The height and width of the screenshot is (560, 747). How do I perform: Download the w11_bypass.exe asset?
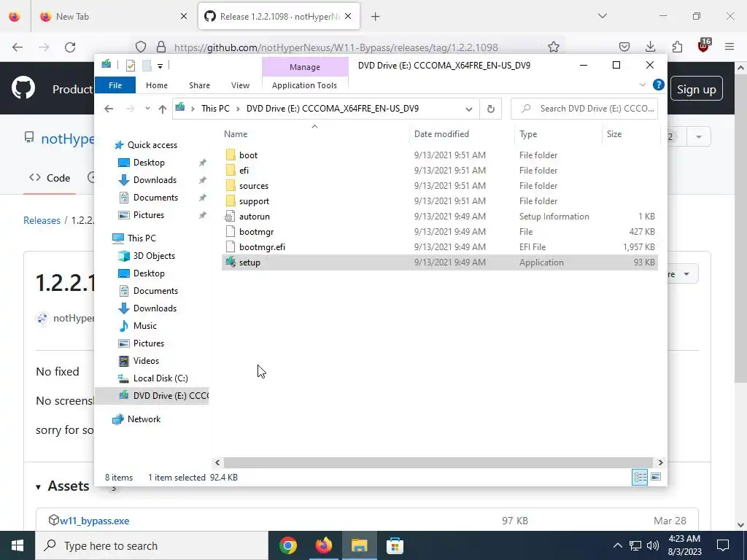coord(94,521)
